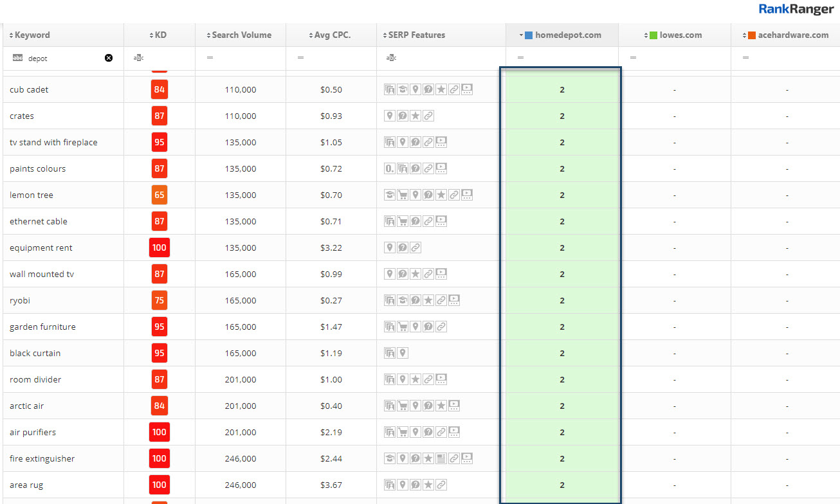Screen dimensions: 840x504
Task: Click the local pin icon for equipment rent
Action: [x=390, y=248]
